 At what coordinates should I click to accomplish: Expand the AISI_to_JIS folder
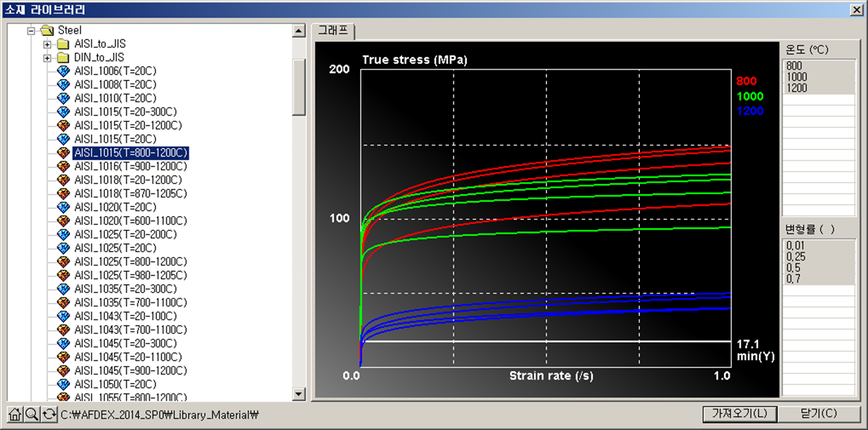click(x=47, y=44)
